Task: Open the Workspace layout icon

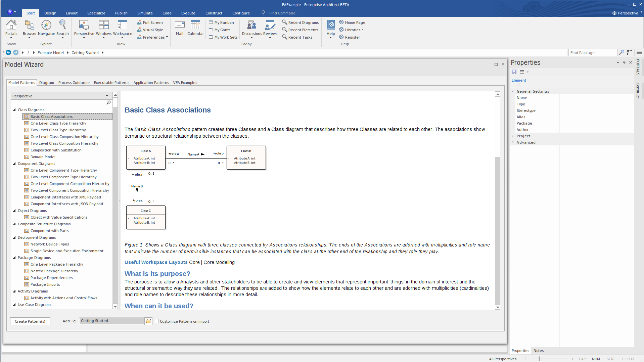Action: (x=123, y=26)
